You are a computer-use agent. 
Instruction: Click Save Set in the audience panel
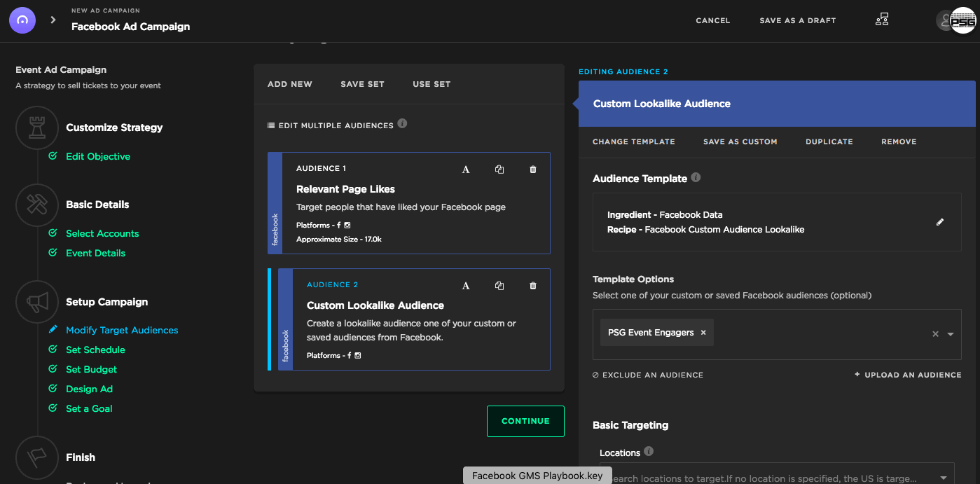pyautogui.click(x=362, y=84)
